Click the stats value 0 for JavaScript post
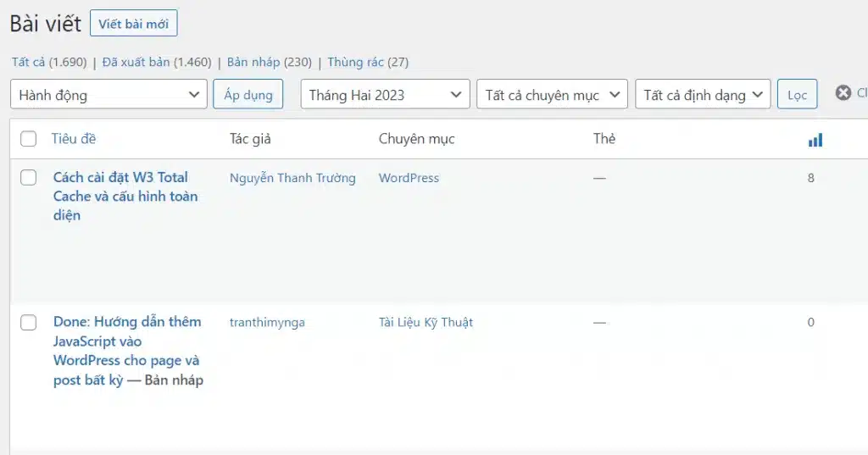The image size is (868, 455). click(811, 322)
